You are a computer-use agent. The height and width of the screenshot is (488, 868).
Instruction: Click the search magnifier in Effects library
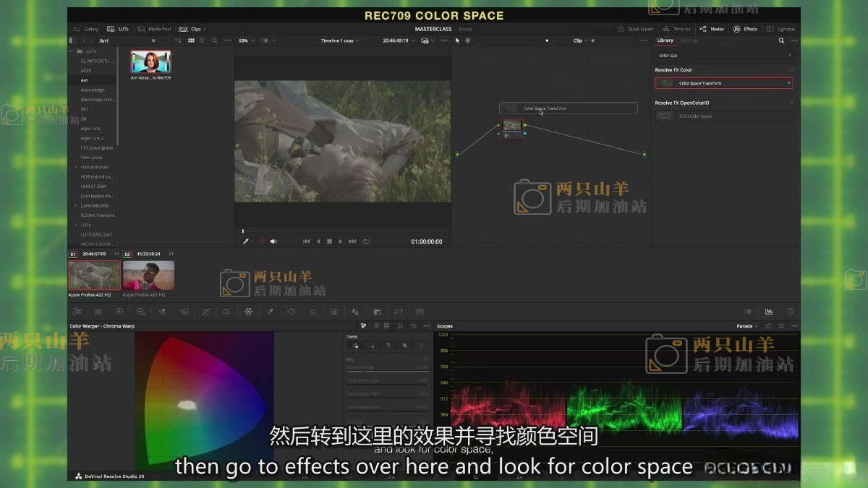[781, 40]
